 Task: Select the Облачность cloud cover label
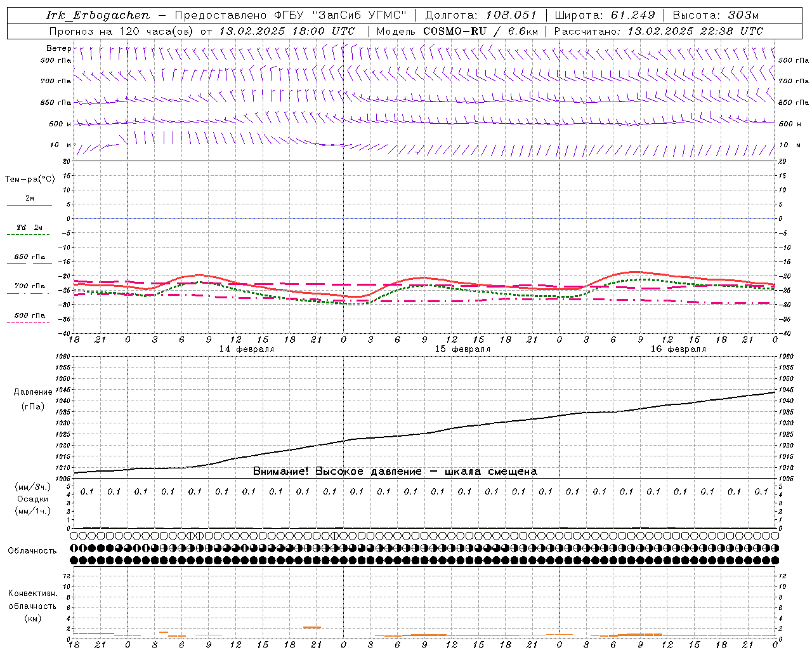32,550
